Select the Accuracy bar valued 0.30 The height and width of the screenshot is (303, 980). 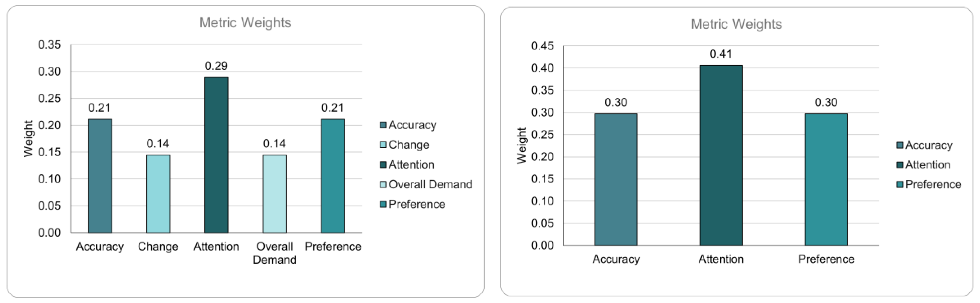pos(616,179)
